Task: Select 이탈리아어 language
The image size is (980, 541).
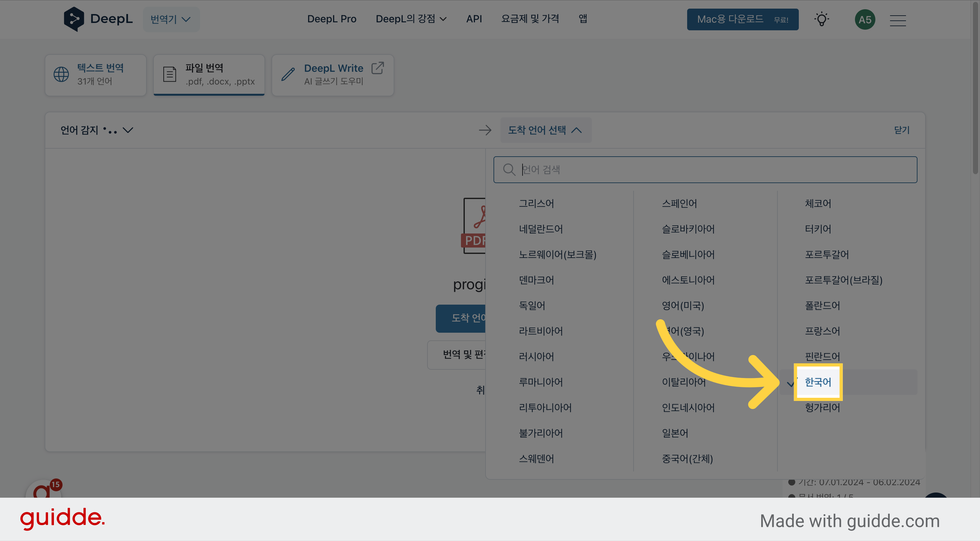Action: tap(684, 382)
